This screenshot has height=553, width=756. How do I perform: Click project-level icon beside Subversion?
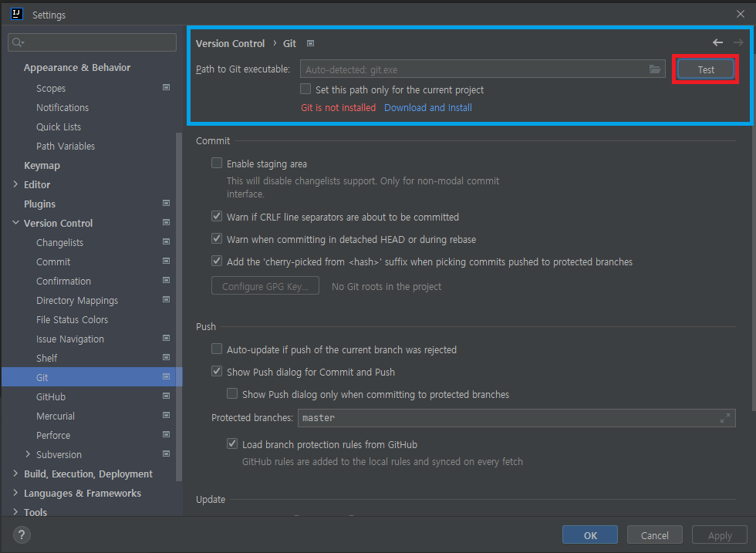coord(167,454)
